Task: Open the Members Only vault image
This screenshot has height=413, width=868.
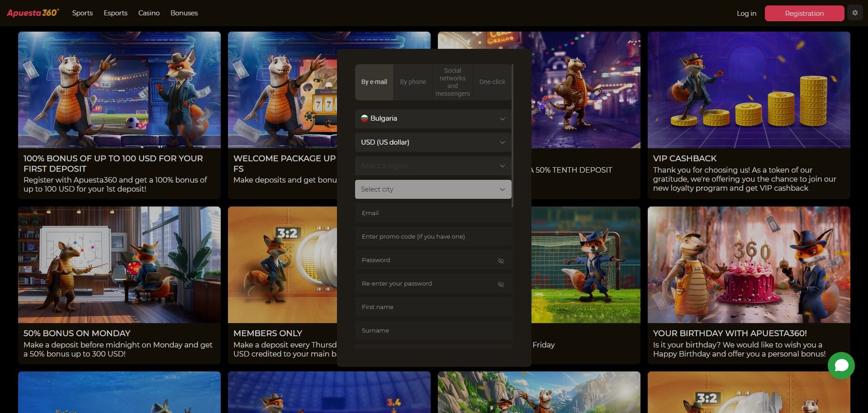Action: pyautogui.click(x=283, y=265)
